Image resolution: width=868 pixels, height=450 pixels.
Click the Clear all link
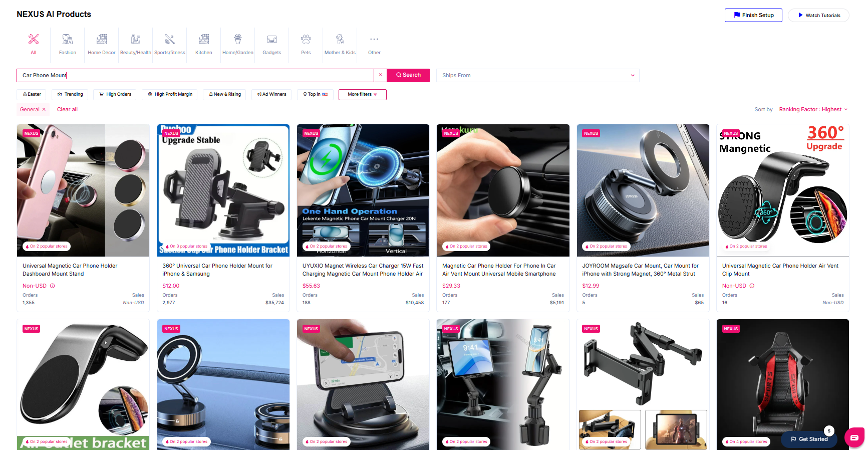point(67,109)
